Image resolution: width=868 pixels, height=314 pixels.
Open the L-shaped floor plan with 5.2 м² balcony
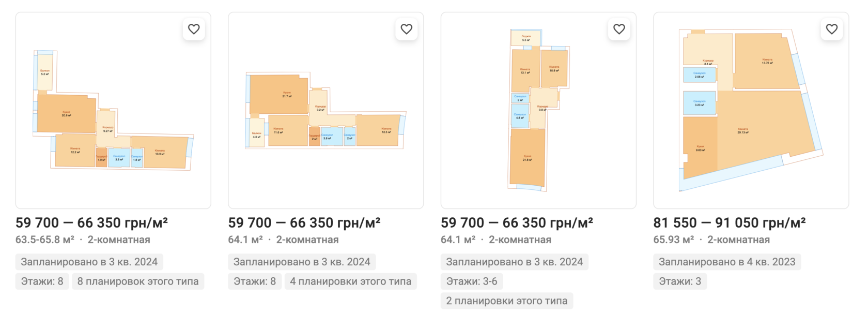coord(113,111)
